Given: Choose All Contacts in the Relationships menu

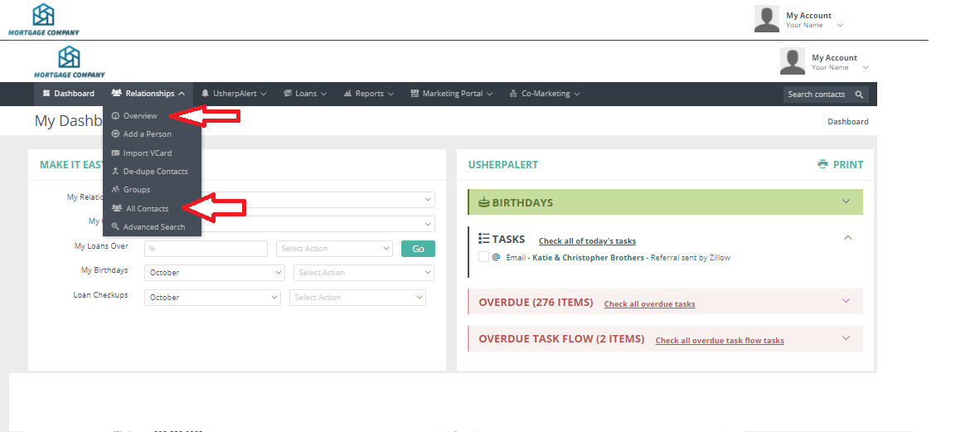Looking at the screenshot, I should coord(147,208).
